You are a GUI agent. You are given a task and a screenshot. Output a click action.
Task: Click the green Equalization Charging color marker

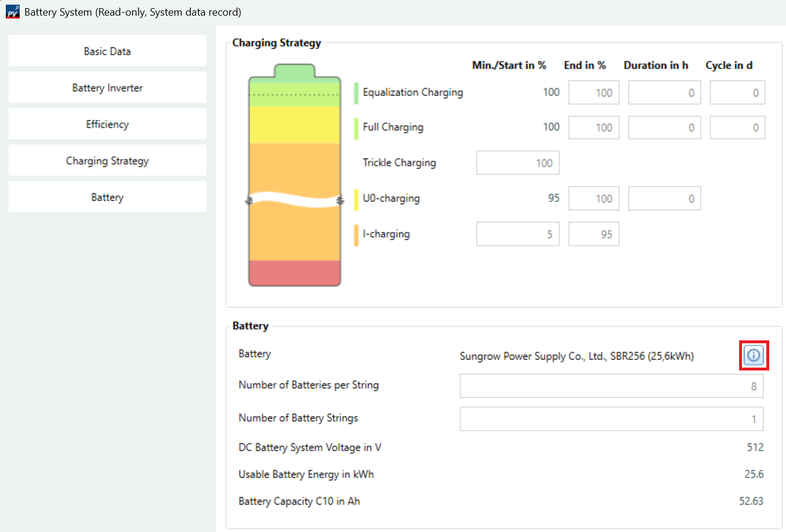point(356,93)
